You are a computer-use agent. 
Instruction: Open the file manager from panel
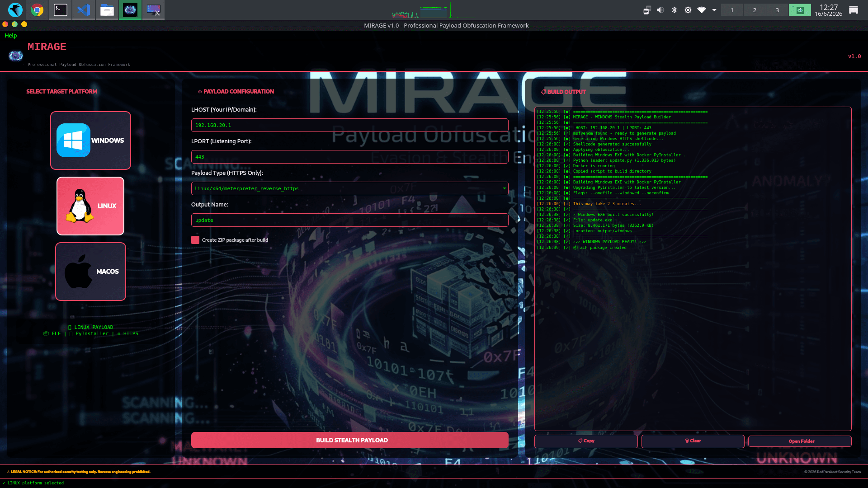tap(107, 10)
